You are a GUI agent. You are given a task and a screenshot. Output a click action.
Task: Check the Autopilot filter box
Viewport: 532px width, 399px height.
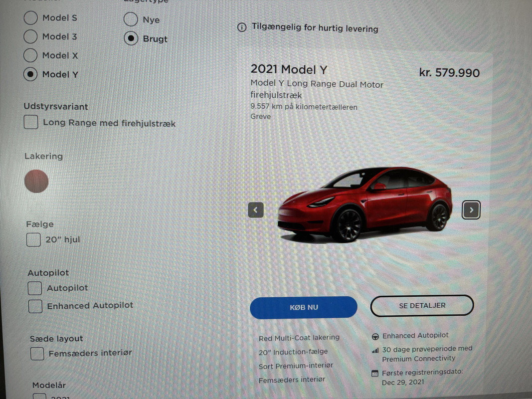pos(34,288)
